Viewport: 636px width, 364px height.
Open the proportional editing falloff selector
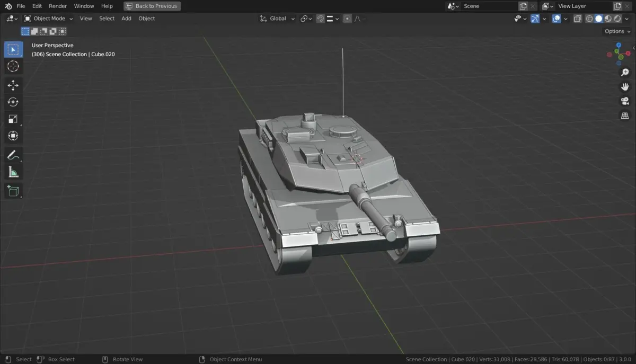tap(358, 19)
